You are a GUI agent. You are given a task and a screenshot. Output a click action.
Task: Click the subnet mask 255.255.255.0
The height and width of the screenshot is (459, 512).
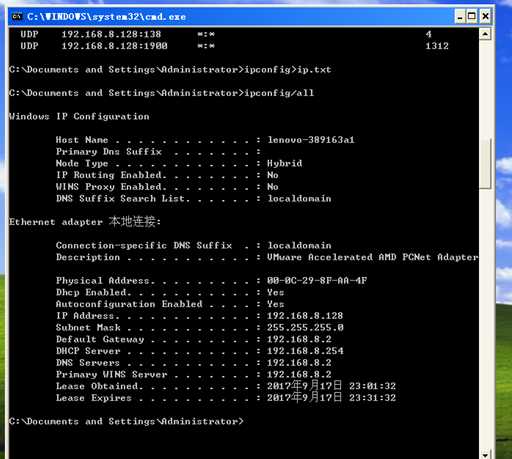[x=305, y=327]
